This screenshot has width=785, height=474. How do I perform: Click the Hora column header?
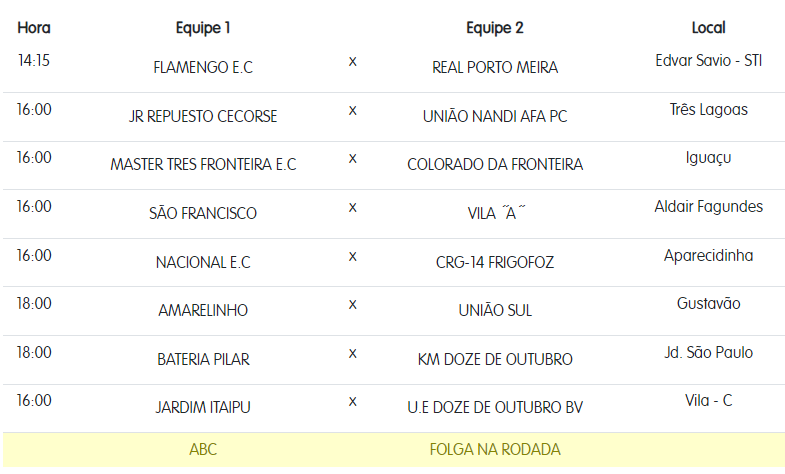(x=34, y=28)
